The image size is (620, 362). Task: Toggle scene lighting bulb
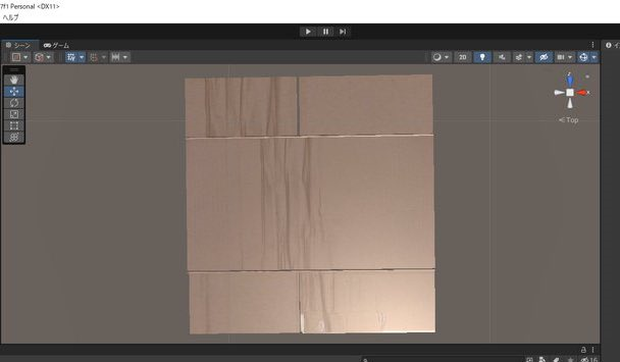point(482,57)
